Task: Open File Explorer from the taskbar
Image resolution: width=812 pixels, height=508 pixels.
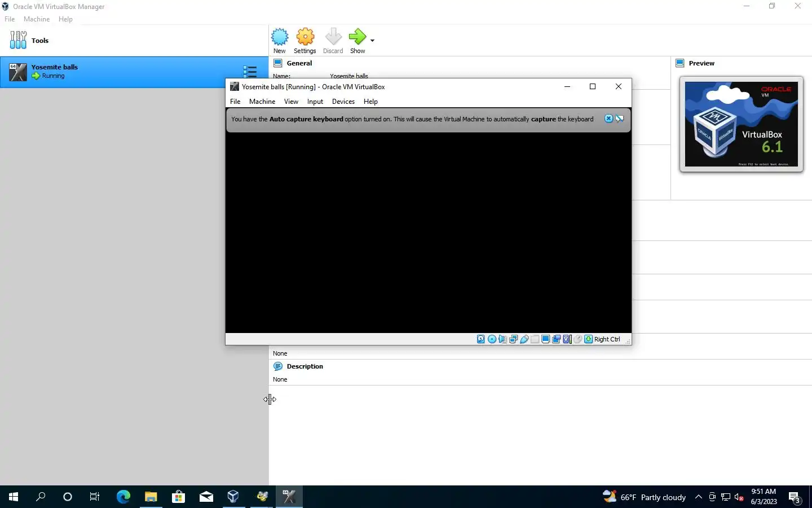Action: [x=151, y=497]
